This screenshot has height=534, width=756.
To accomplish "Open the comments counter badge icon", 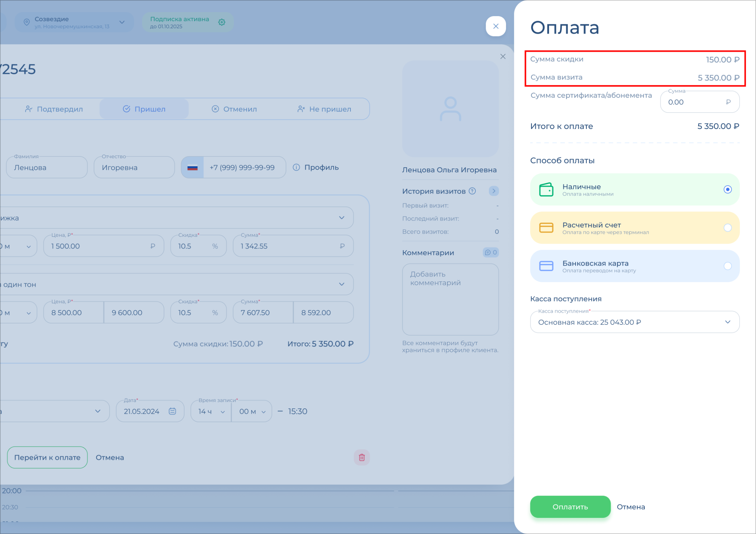I will click(491, 252).
